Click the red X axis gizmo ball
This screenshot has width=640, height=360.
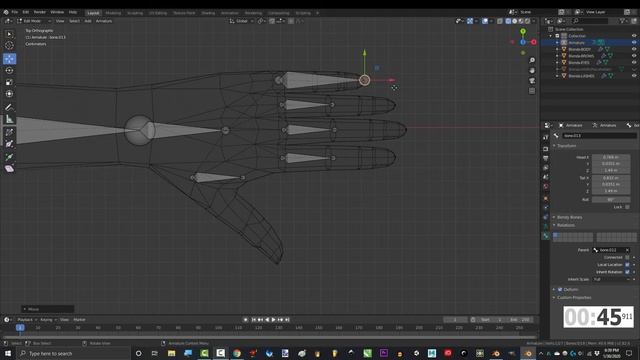tap(533, 42)
